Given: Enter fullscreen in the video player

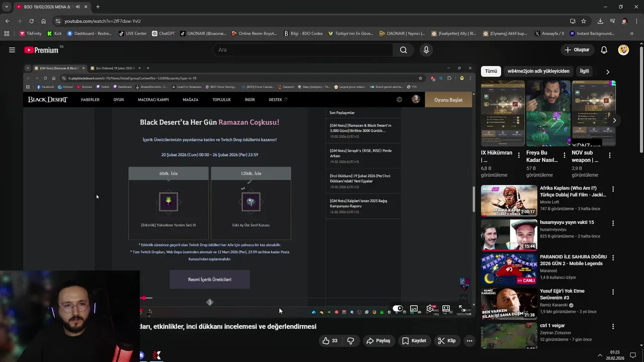Looking at the screenshot, I should coord(462,309).
